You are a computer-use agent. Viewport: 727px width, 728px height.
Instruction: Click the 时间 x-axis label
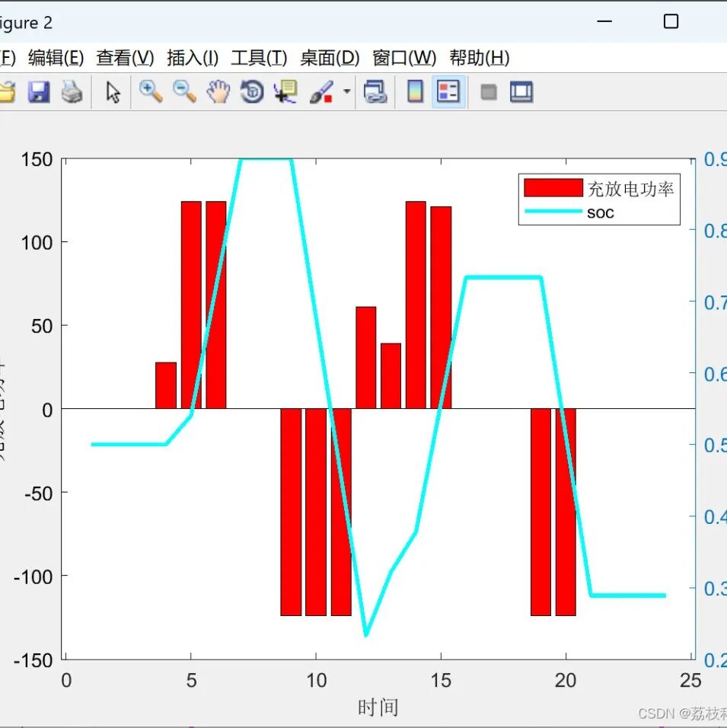tap(378, 707)
